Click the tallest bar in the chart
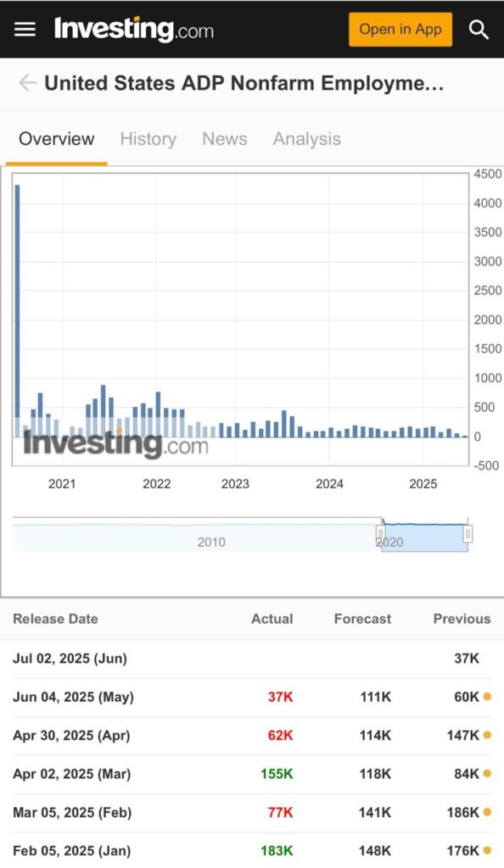The height and width of the screenshot is (868, 504). [17, 310]
